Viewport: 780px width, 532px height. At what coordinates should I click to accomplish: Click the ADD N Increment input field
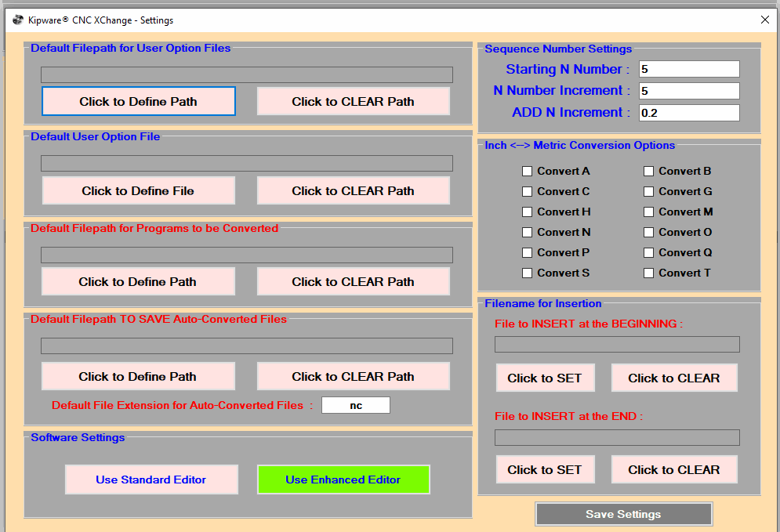pos(689,113)
